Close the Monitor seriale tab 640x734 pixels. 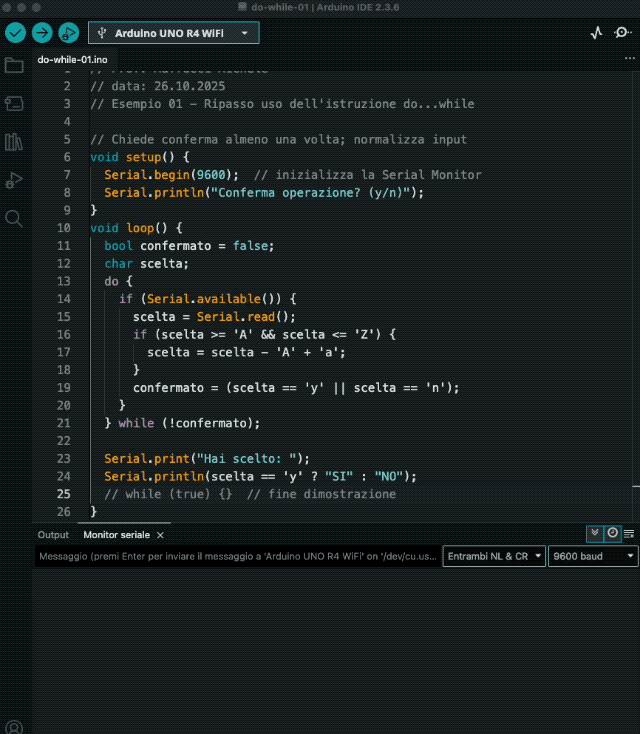160,535
